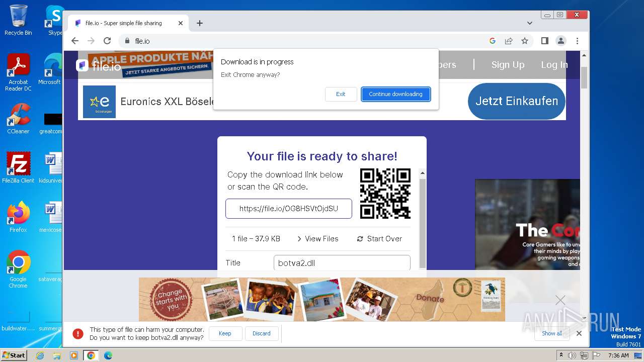Click the volume tray icon

[x=573, y=355]
